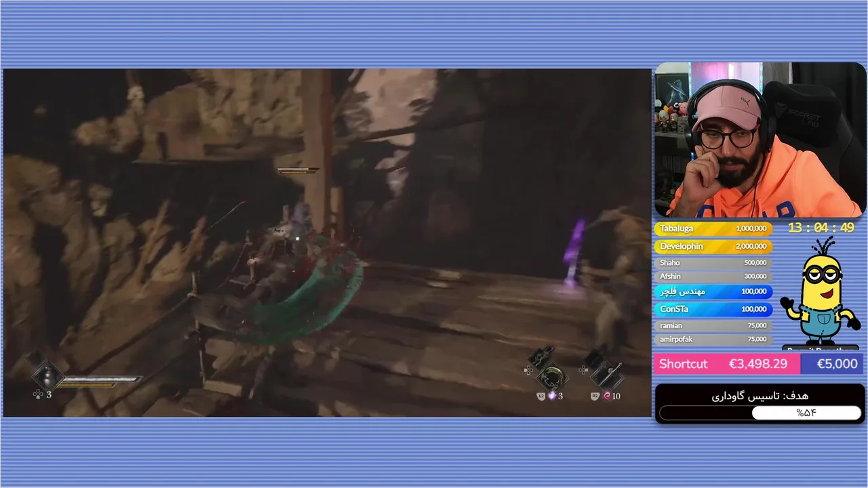Click the minion cartoon mascot
Viewport: 868px width, 488px height.
click(x=819, y=291)
